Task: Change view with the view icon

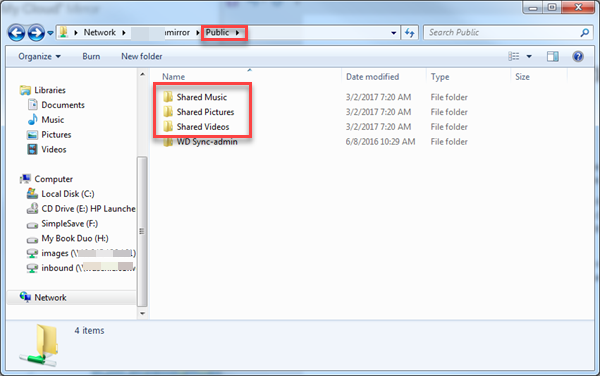Action: [x=514, y=57]
